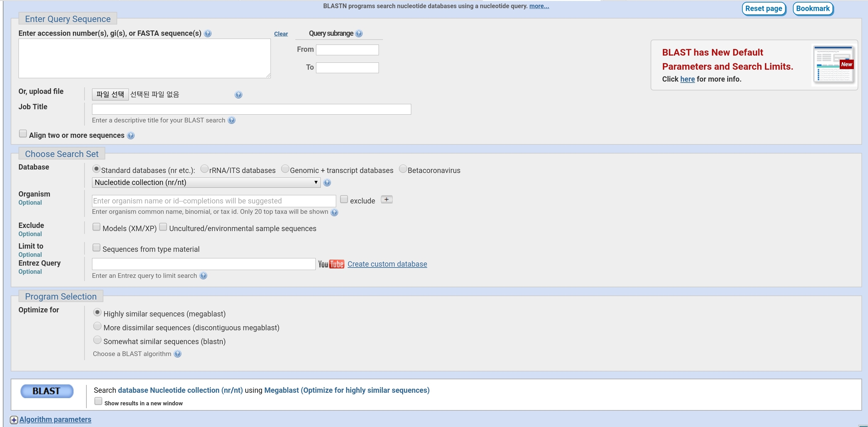
Task: Click Query subrange help icon
Action: click(x=359, y=33)
